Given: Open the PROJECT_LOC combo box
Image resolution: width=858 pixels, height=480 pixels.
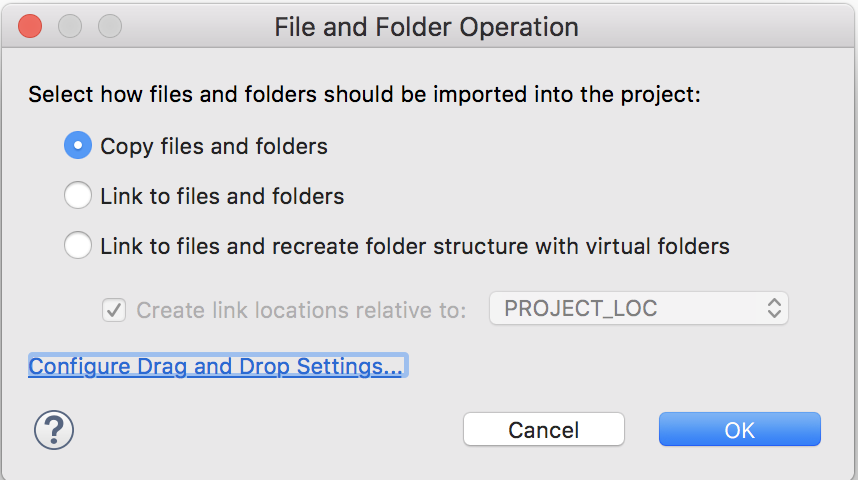Looking at the screenshot, I should tap(638, 309).
